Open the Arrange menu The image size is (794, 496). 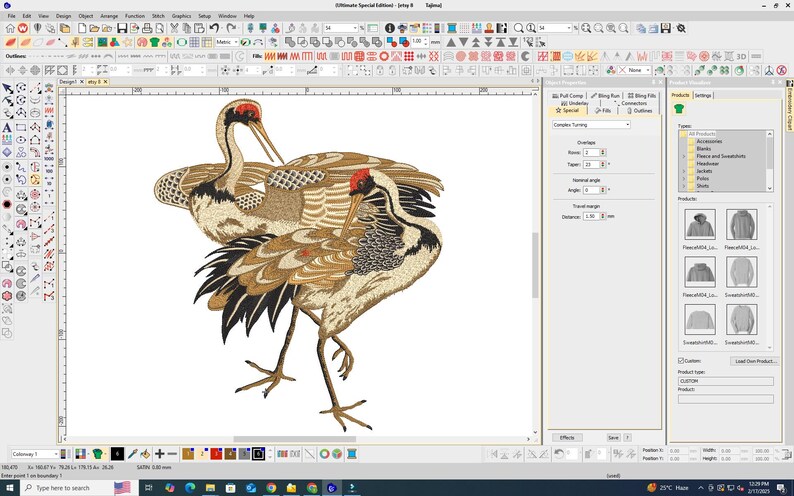(x=109, y=16)
